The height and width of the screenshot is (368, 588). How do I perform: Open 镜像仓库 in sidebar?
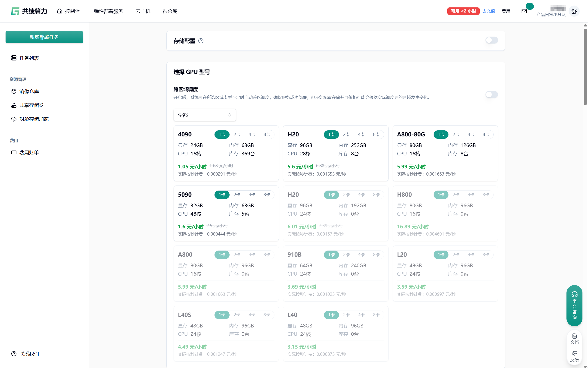(x=29, y=91)
